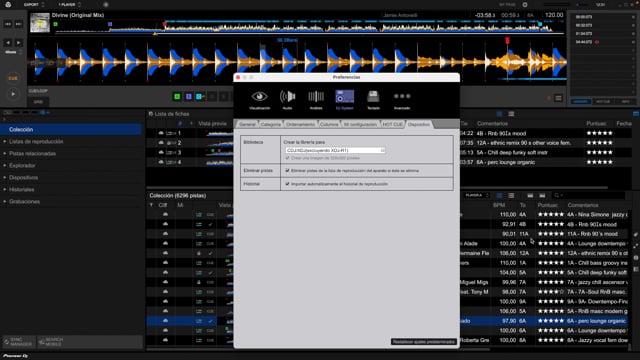The width and height of the screenshot is (640, 360).
Task: Click the 120.00 BPM display
Action: point(554,15)
